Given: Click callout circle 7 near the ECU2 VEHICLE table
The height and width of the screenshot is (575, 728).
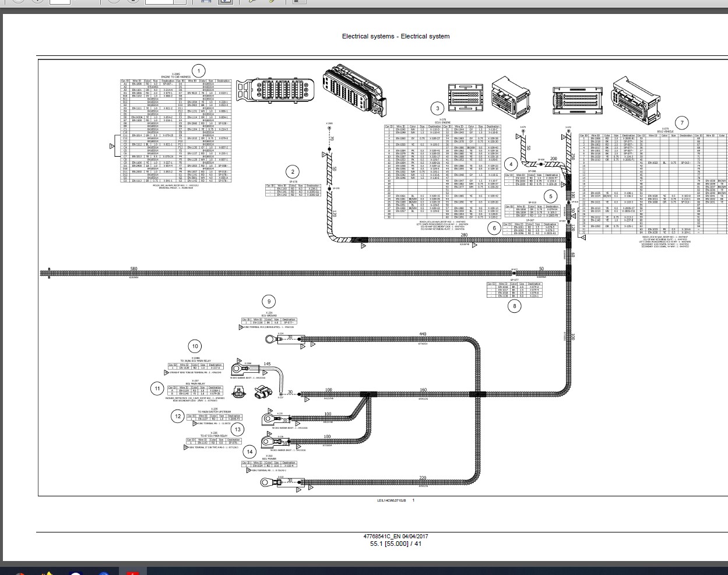Looking at the screenshot, I should pos(681,122).
